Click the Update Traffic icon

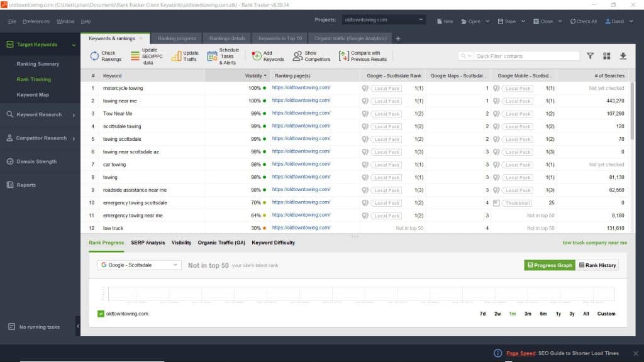176,56
